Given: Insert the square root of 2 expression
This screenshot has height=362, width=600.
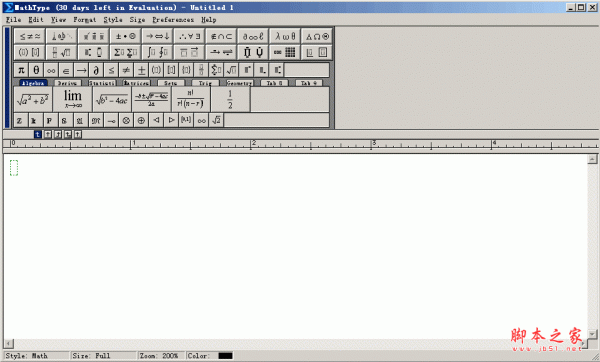Looking at the screenshot, I should [x=216, y=121].
